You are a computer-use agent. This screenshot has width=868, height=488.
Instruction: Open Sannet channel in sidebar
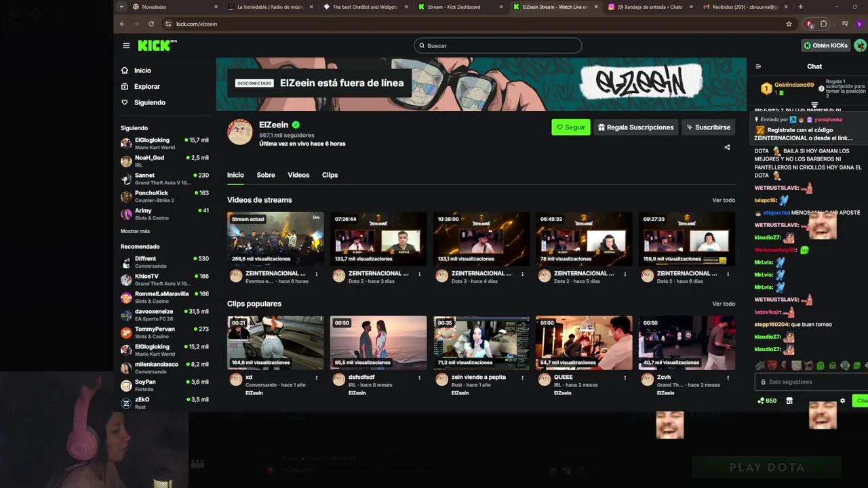(165, 179)
